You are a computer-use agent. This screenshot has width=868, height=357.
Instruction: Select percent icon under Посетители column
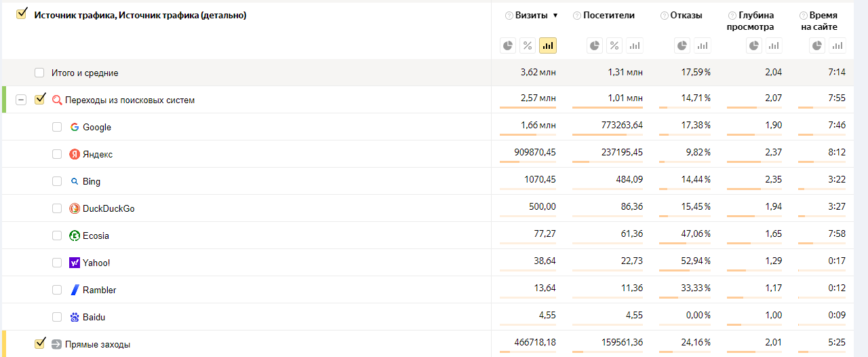[x=614, y=45]
